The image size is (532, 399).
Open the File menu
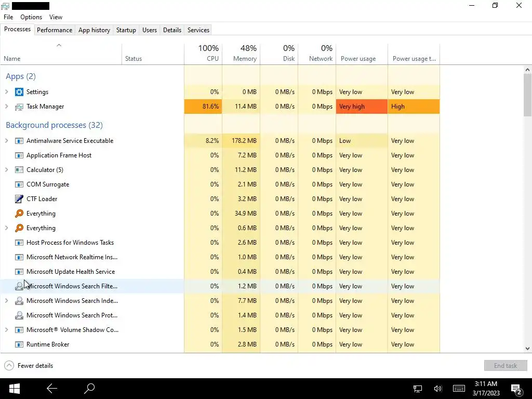(8, 17)
